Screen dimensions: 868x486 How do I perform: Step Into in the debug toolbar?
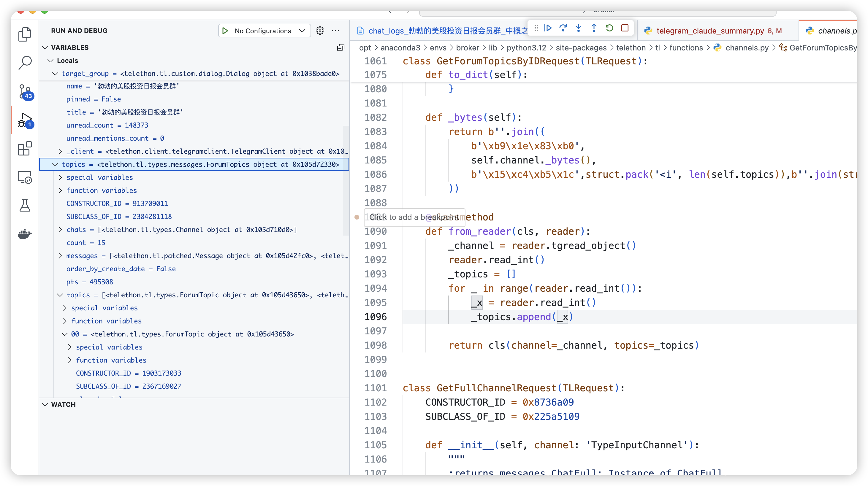pos(579,28)
